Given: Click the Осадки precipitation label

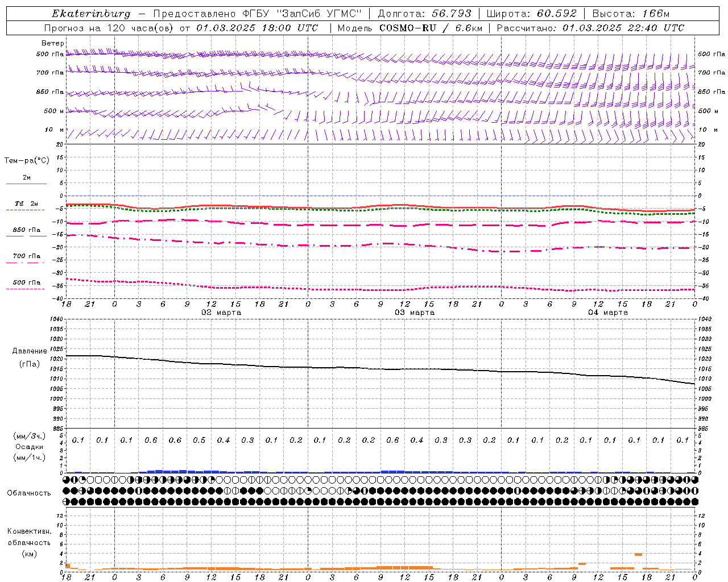Looking at the screenshot, I should 30,447.
